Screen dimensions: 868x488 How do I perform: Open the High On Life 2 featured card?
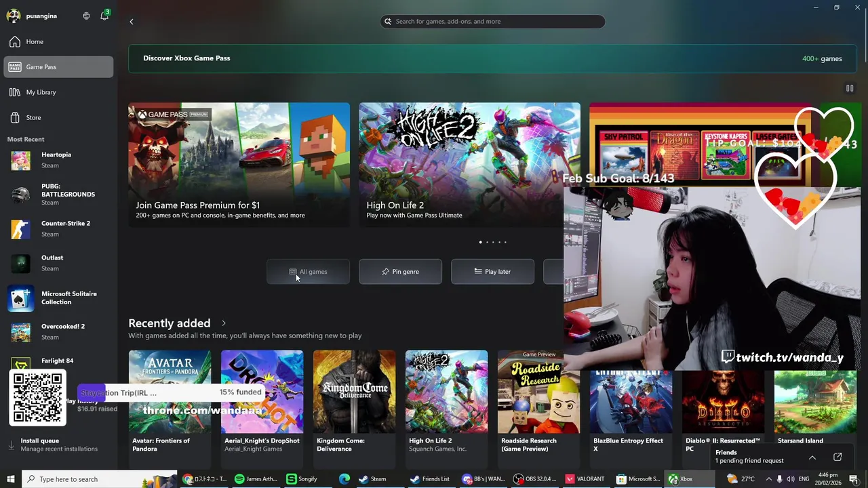pos(469,165)
